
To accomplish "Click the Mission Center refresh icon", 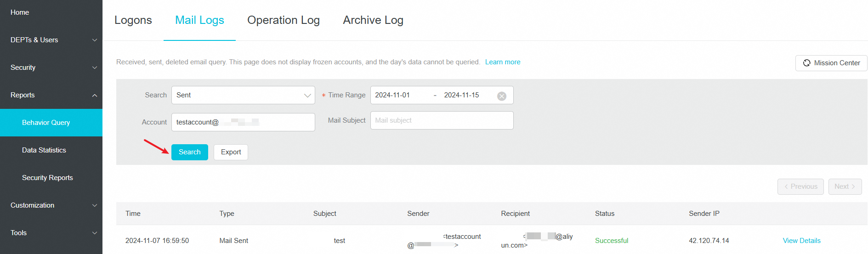I will click(x=806, y=63).
